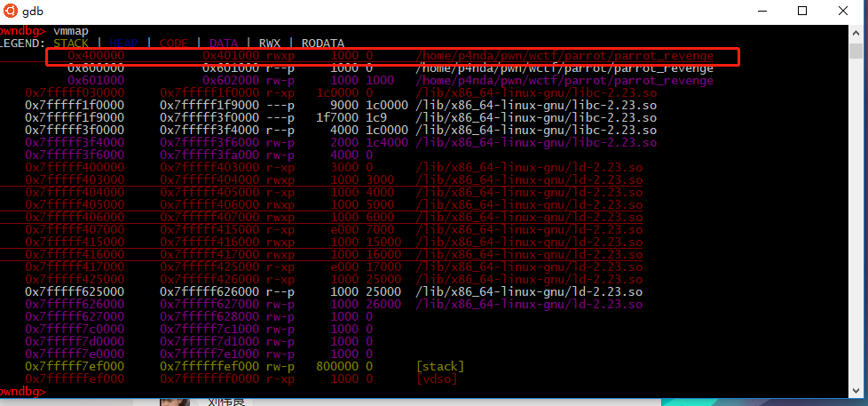Click start address 0x7fffff1f9000 on the 1f7000 row
Viewport: 868px width, 406px height.
(75, 118)
